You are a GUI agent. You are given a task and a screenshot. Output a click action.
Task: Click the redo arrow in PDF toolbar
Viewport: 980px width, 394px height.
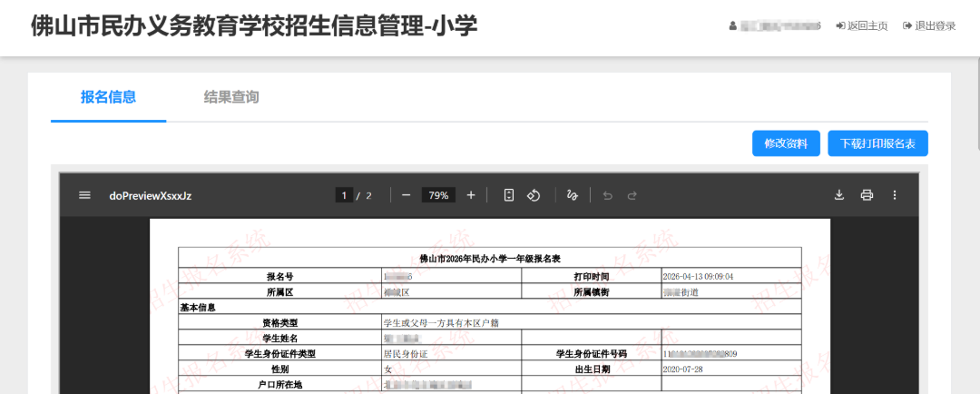632,195
